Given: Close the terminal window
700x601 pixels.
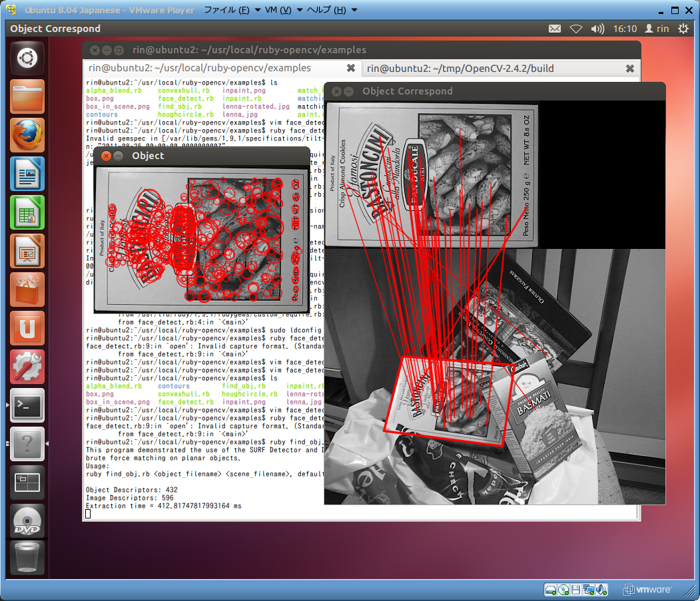Looking at the screenshot, I should [x=95, y=50].
